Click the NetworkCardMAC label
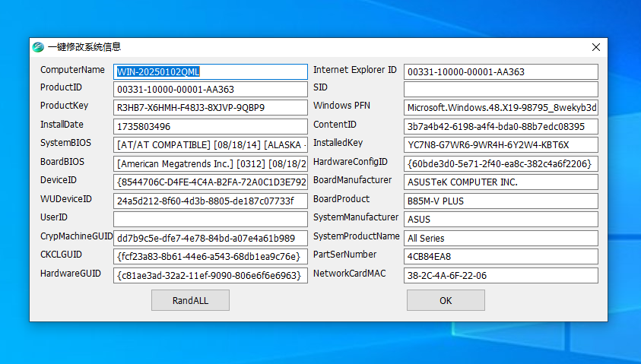Image resolution: width=641 pixels, height=364 pixels. (350, 274)
